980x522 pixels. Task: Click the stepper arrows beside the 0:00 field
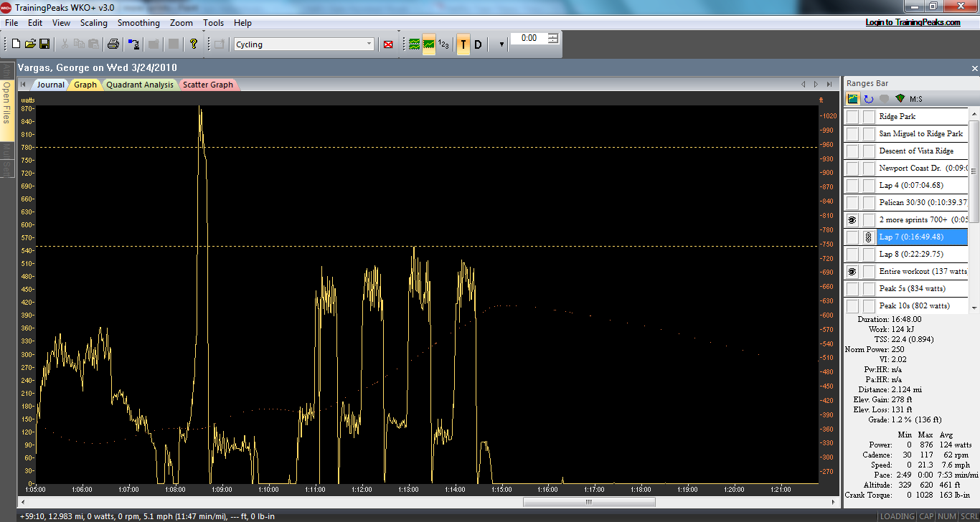click(553, 38)
